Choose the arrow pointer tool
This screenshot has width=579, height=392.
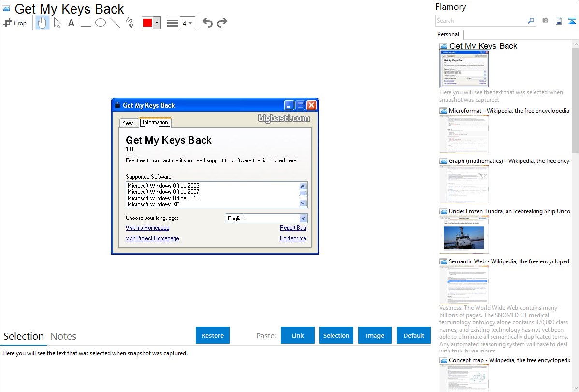pos(57,23)
